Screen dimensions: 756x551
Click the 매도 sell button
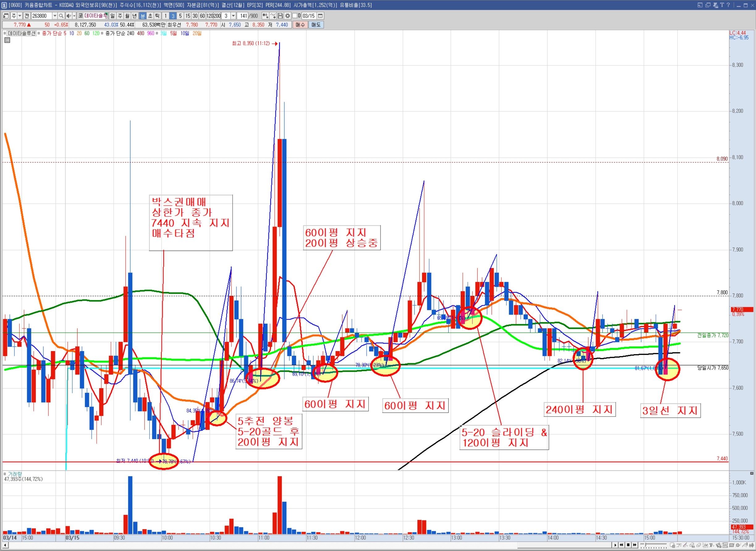click(x=316, y=25)
